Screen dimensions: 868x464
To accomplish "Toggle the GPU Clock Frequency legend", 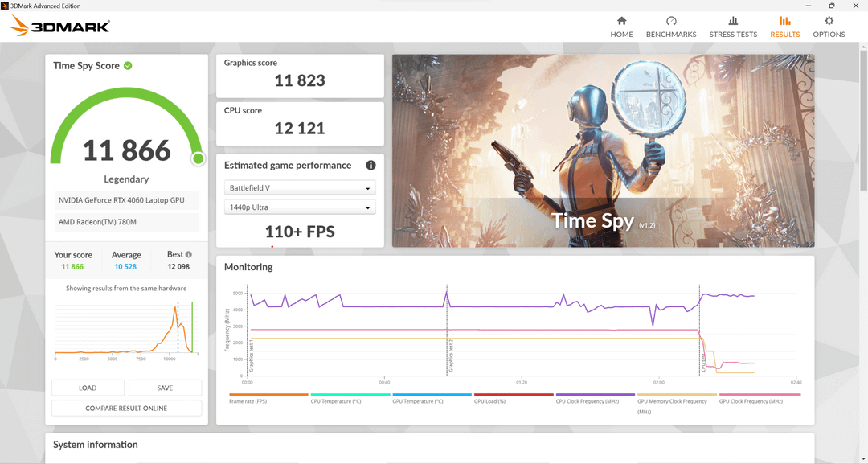I will pos(759,398).
